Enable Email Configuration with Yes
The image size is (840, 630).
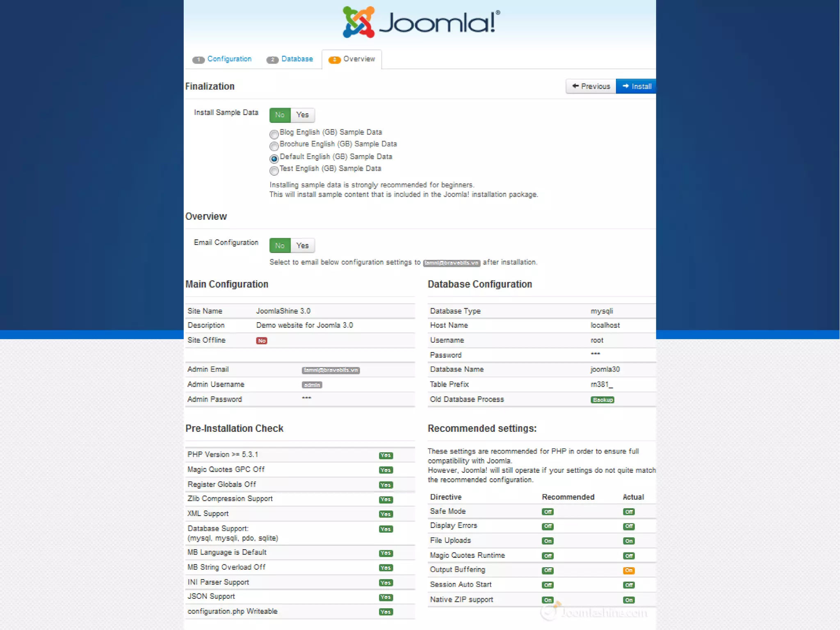(302, 245)
